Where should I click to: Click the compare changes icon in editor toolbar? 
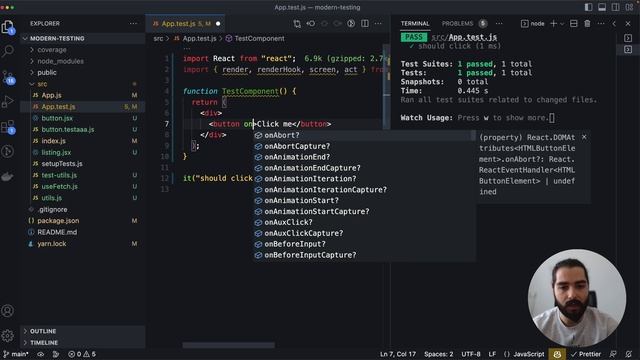[297, 24]
